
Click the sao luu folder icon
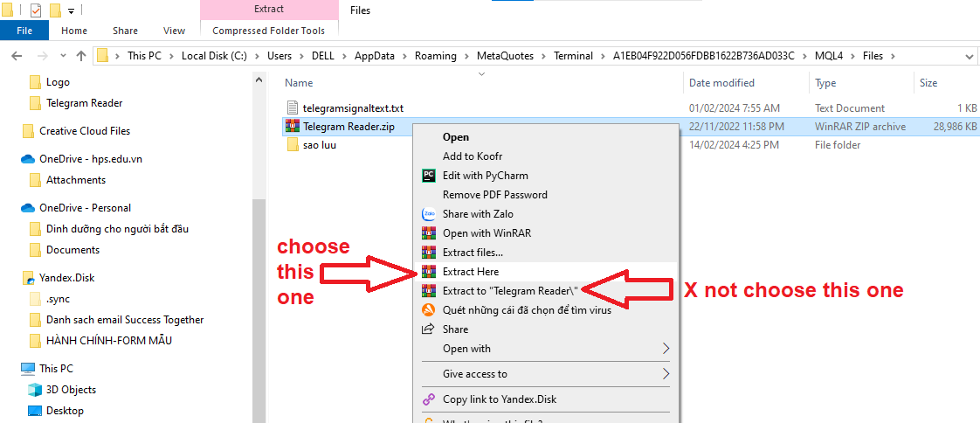[293, 145]
